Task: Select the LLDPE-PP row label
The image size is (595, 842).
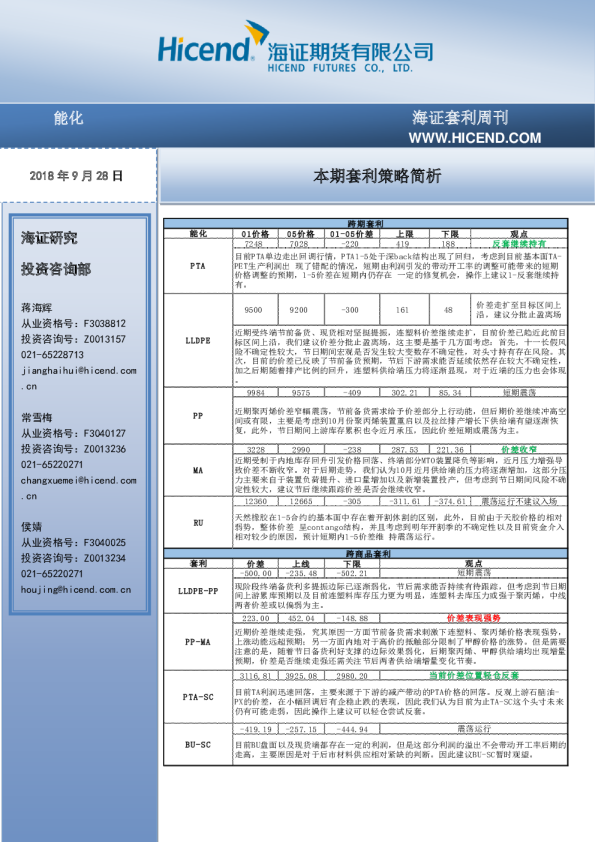Action: coord(198,591)
